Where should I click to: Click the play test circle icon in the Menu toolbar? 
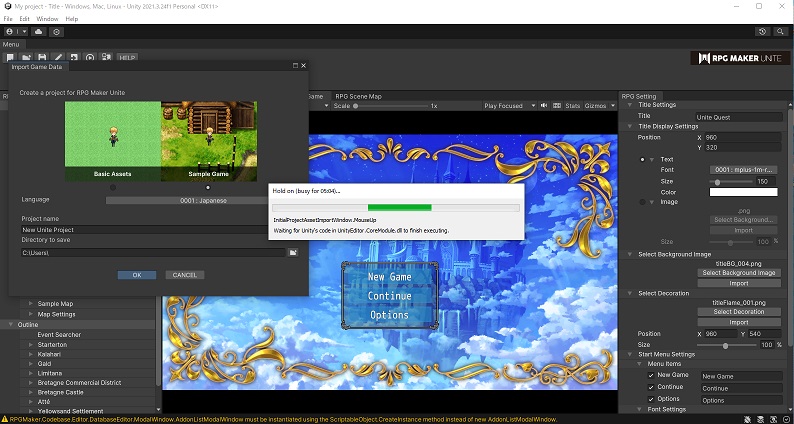pyautogui.click(x=90, y=58)
